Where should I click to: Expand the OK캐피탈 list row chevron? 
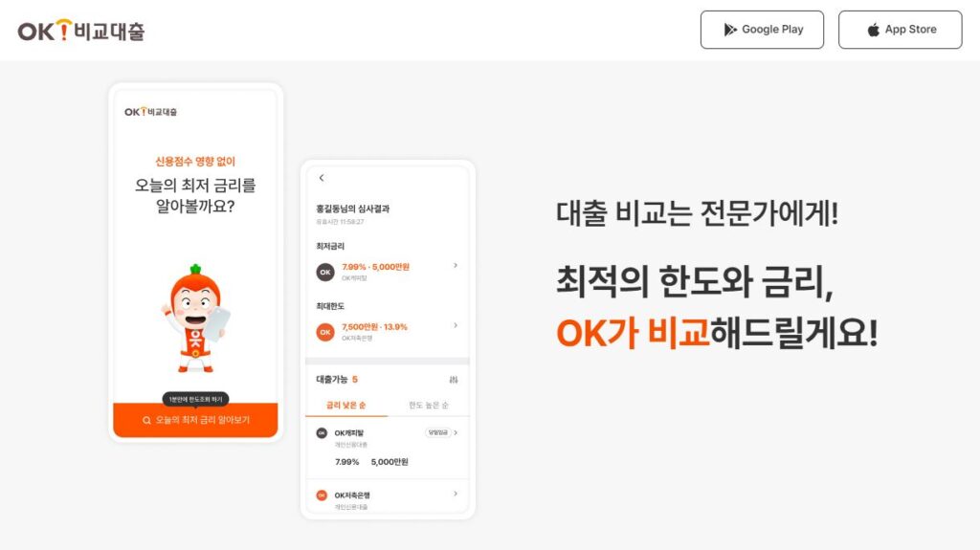[456, 432]
